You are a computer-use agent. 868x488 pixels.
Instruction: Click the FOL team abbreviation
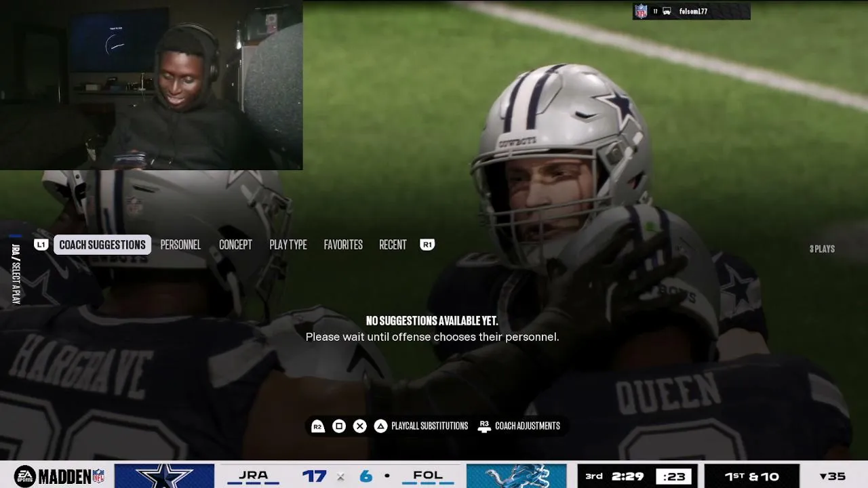[428, 475]
